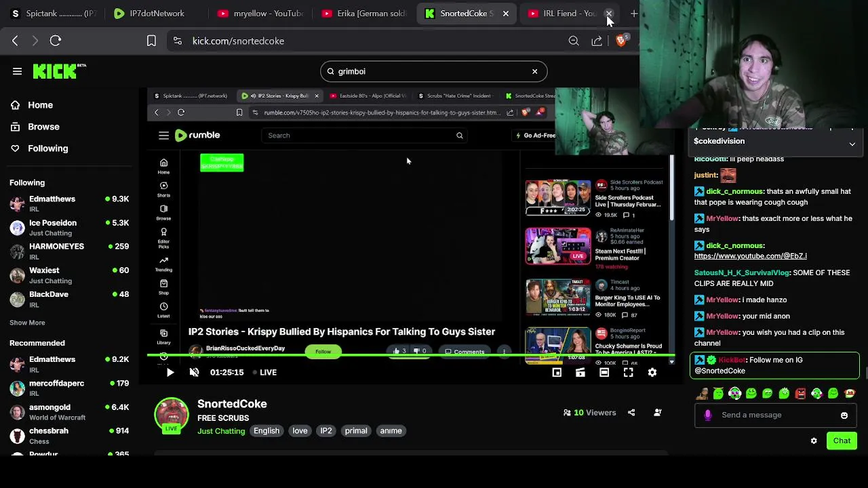Screen dimensions: 868x488
Task: Switch to the Spicktank browser tab
Action: 54,13
